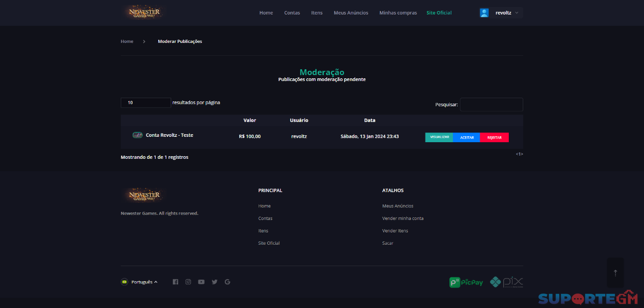Screen dimensions: 644x308
Task: Open the Instagram social icon
Action: [x=188, y=282]
